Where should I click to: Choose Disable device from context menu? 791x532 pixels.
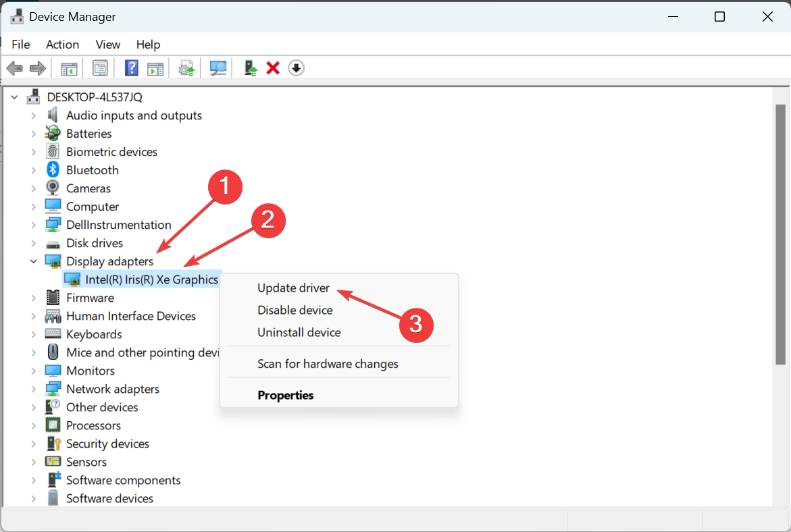click(x=295, y=310)
